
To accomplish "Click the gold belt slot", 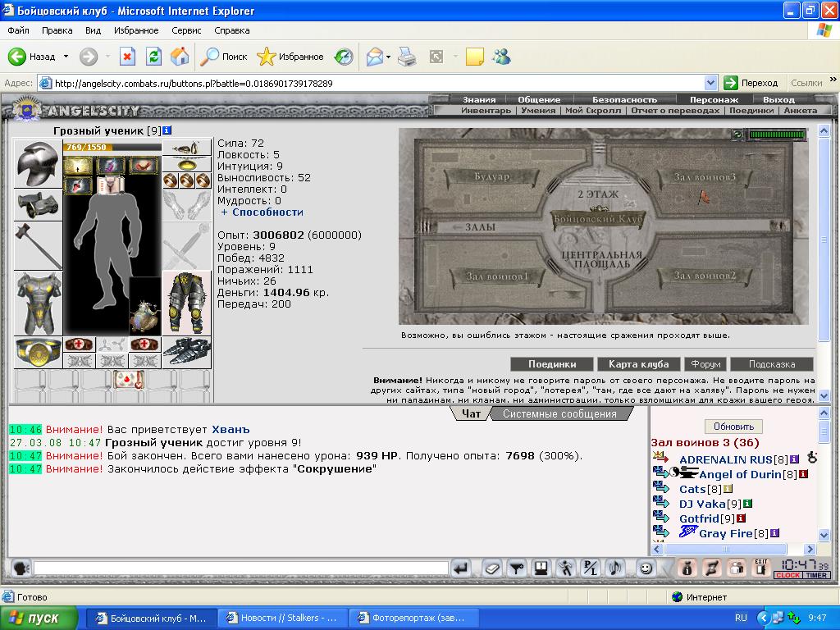I will 38,353.
